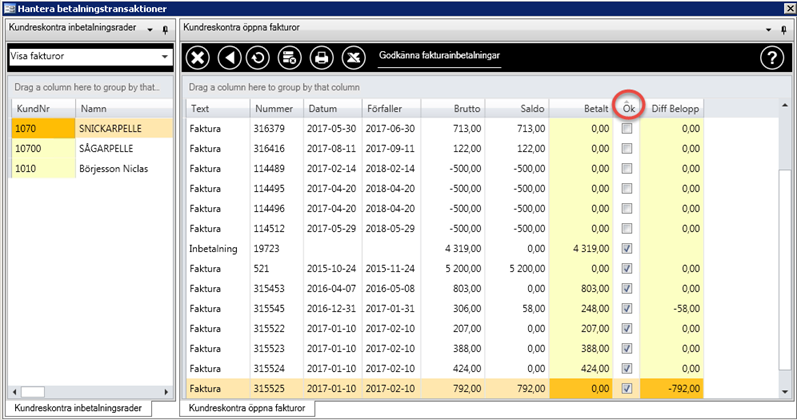Image resolution: width=797 pixels, height=420 pixels.
Task: Uncheck the Ok box for invoice 315525
Action: 626,388
